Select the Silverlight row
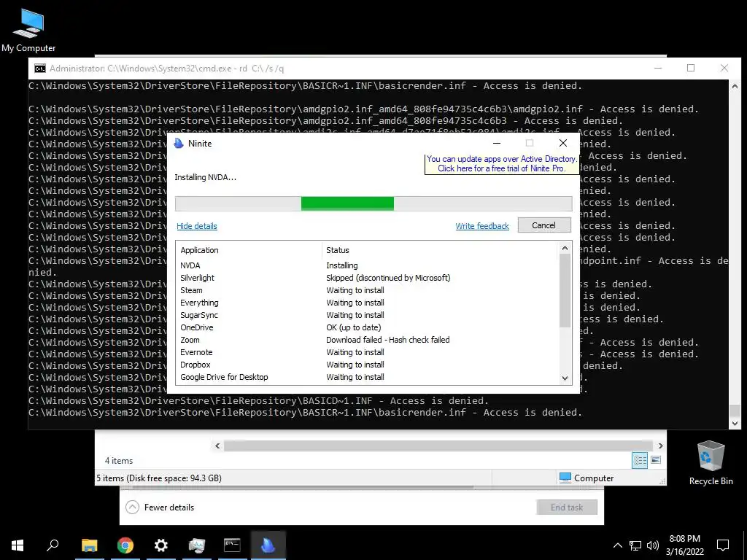The width and height of the screenshot is (747, 560). tap(367, 278)
